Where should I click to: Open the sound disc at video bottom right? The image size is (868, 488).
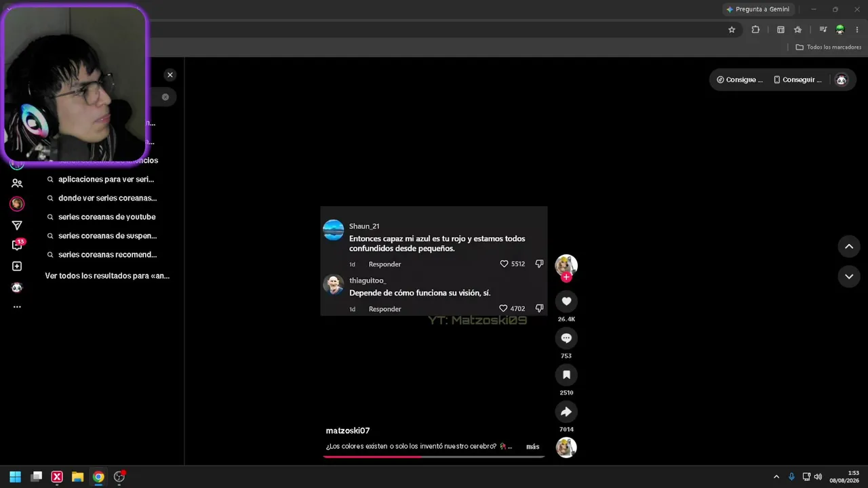point(566,447)
